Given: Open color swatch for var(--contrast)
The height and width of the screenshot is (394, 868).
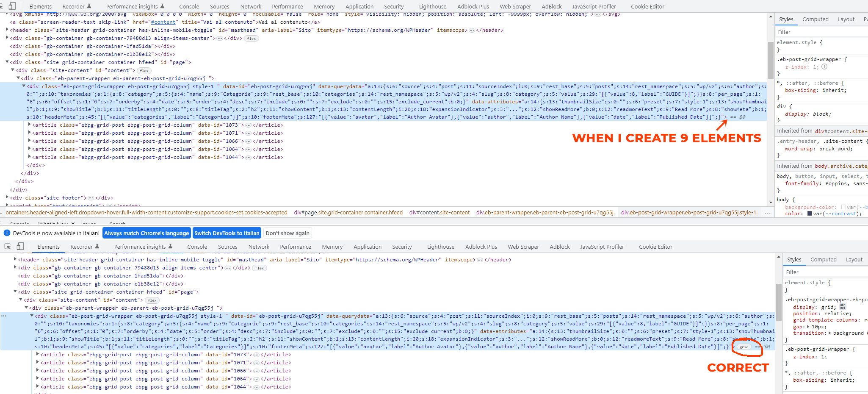Looking at the screenshot, I should (x=810, y=214).
